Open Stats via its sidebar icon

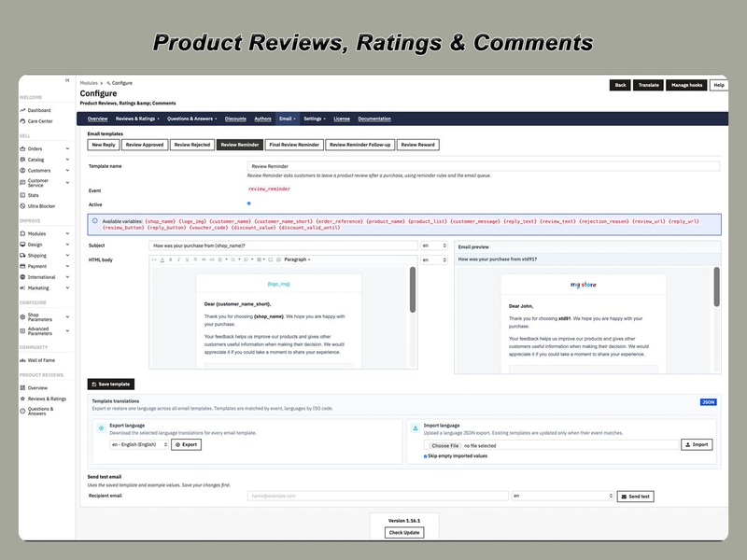22,195
